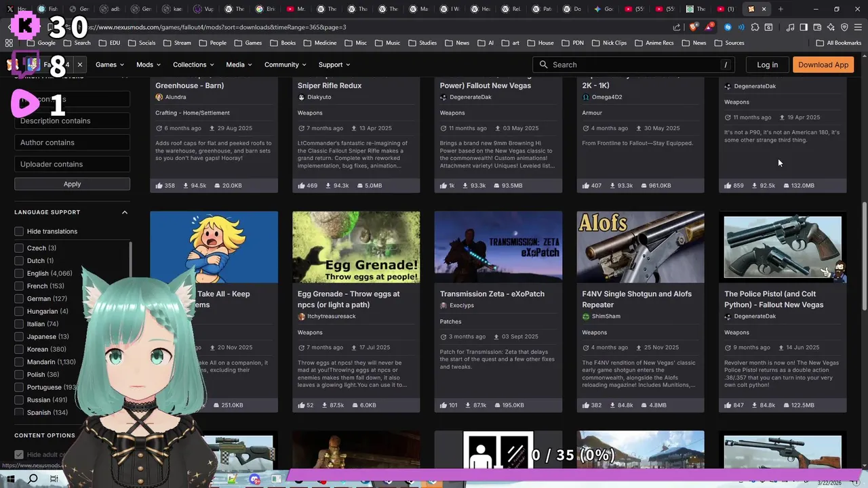Check the Mandarin language checkbox

[19, 362]
